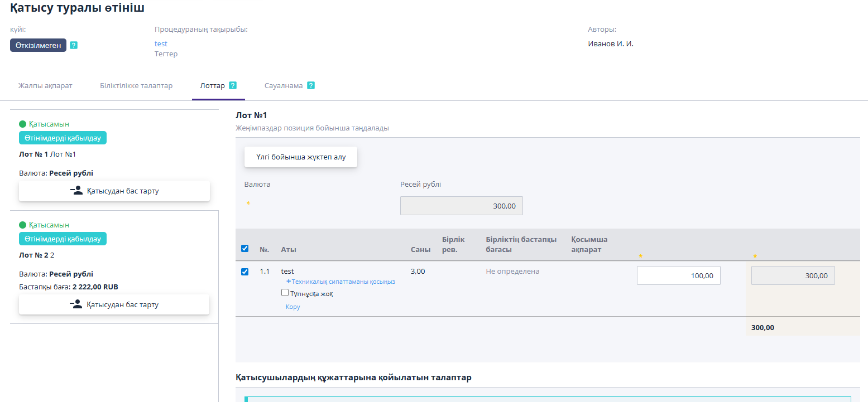Click Өтінімдерді қабылдау badge for Лот № 2

click(x=63, y=239)
